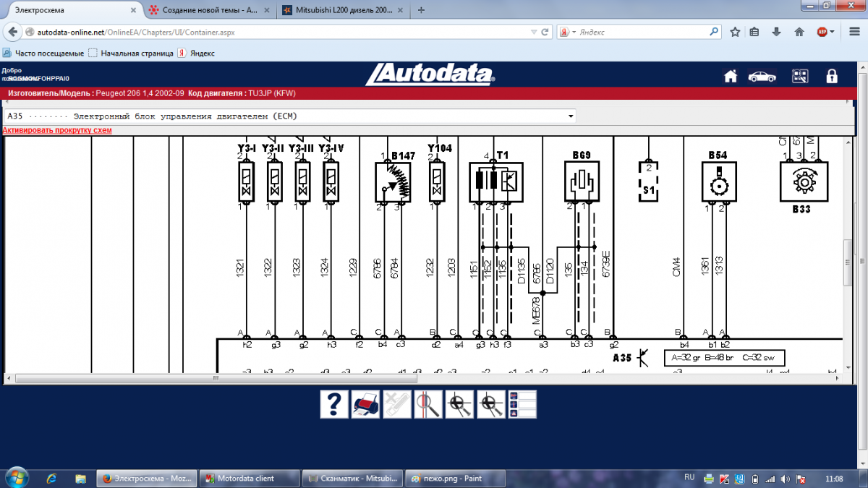This screenshot has width=868, height=488.
Task: Click the B69 component label
Action: [582, 155]
